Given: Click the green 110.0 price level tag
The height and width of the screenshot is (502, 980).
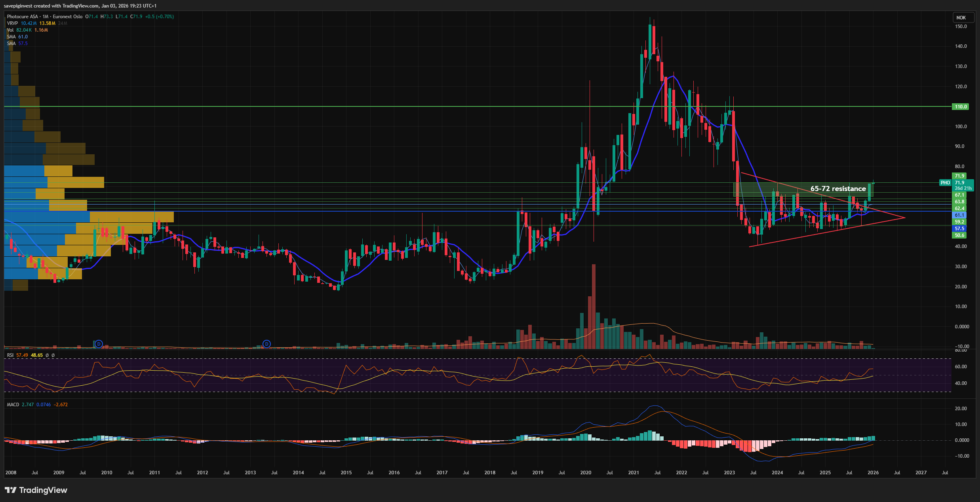Looking at the screenshot, I should pos(960,107).
